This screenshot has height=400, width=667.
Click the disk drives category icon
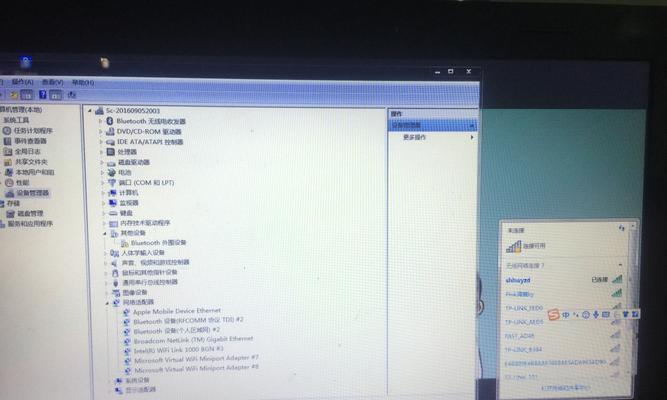coord(111,163)
